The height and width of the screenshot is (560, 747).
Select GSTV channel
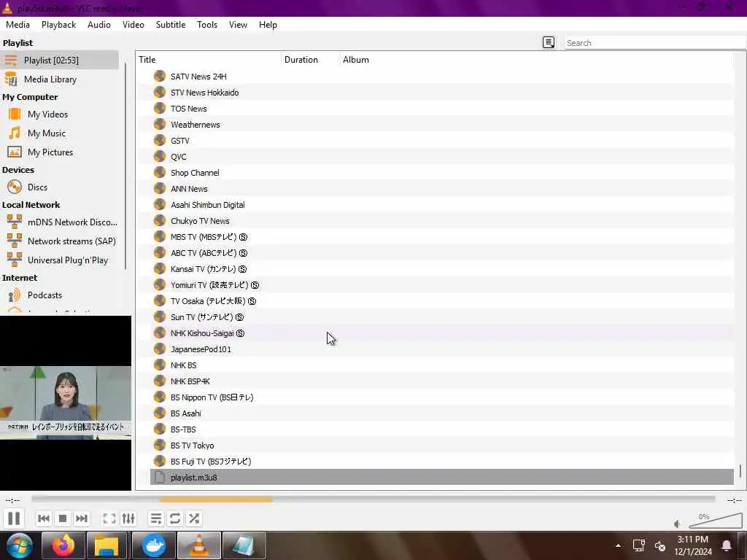click(441, 141)
